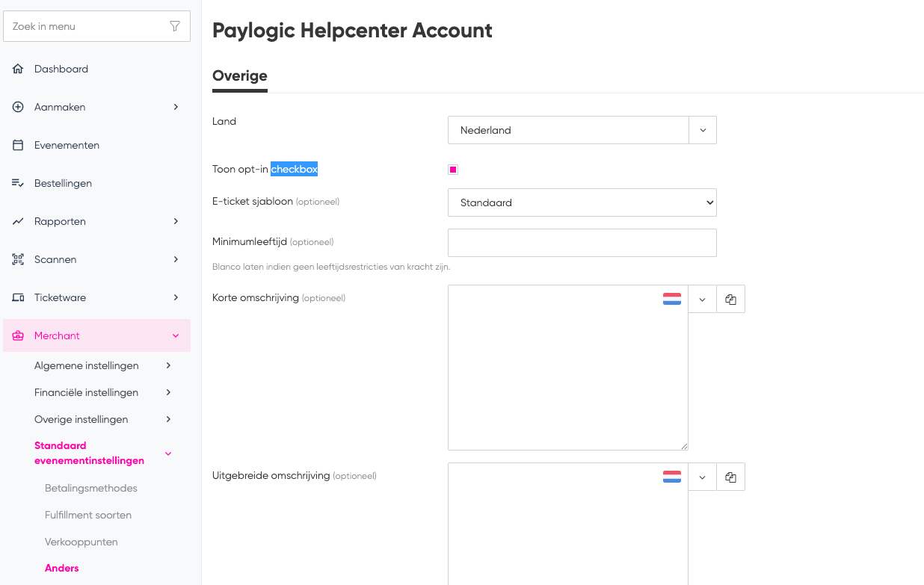Expand Algemene instellingen chevron
The width and height of the screenshot is (924, 585).
click(x=168, y=365)
